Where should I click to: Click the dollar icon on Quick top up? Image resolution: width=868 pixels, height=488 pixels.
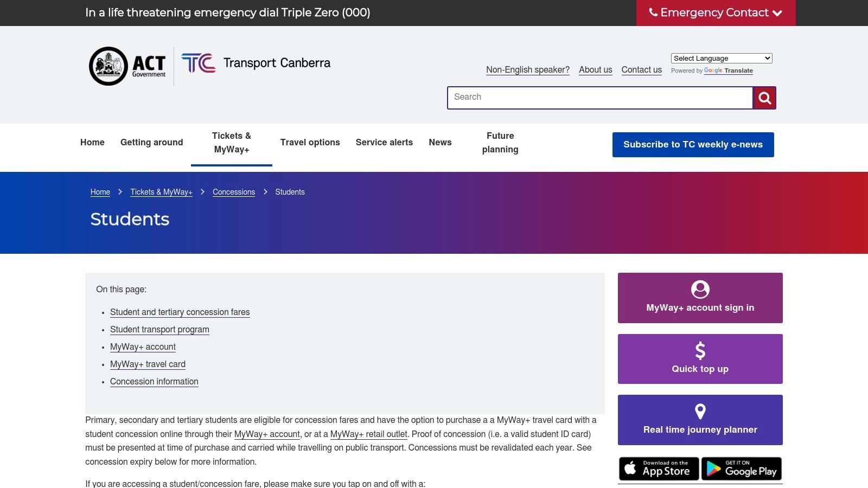tap(700, 350)
